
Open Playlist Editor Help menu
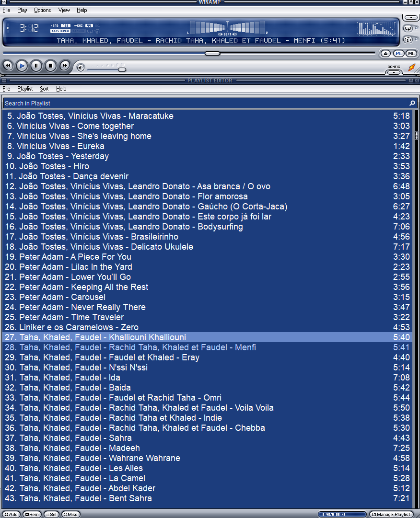pyautogui.click(x=61, y=89)
